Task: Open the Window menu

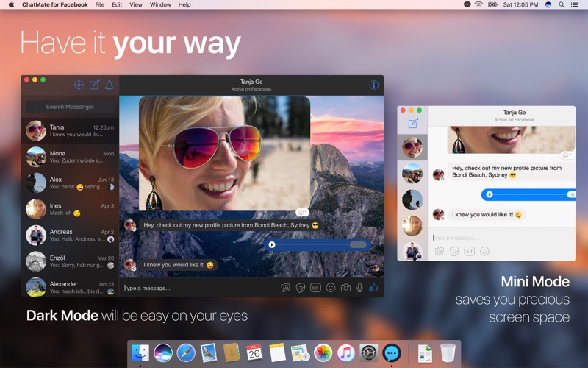Action: pos(160,4)
